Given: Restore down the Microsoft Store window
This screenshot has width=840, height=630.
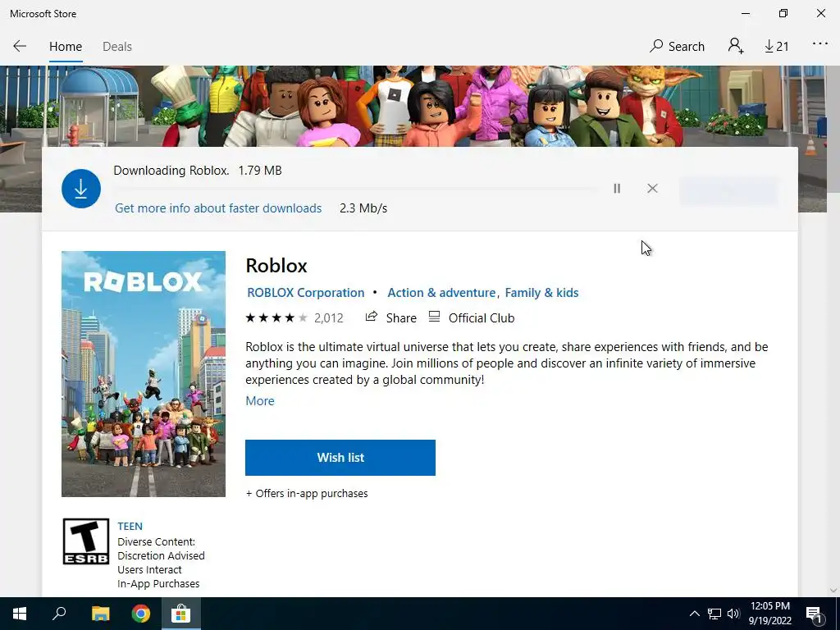Looking at the screenshot, I should (783, 13).
